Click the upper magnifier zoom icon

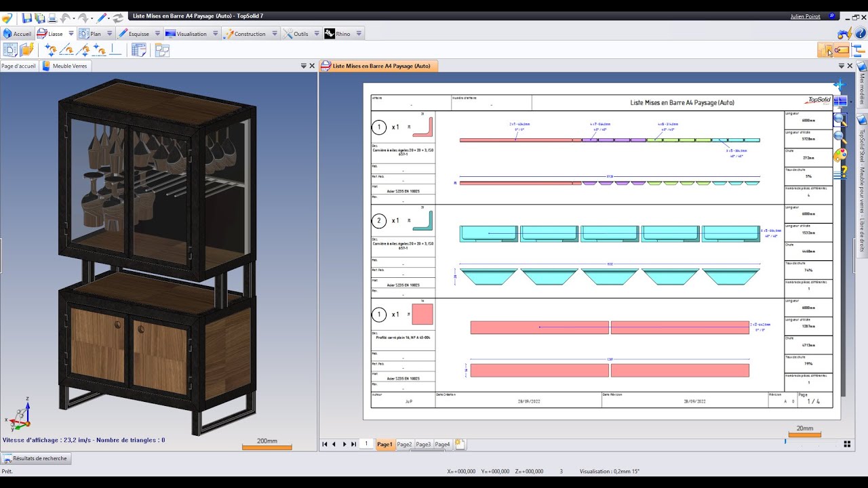coord(840,119)
